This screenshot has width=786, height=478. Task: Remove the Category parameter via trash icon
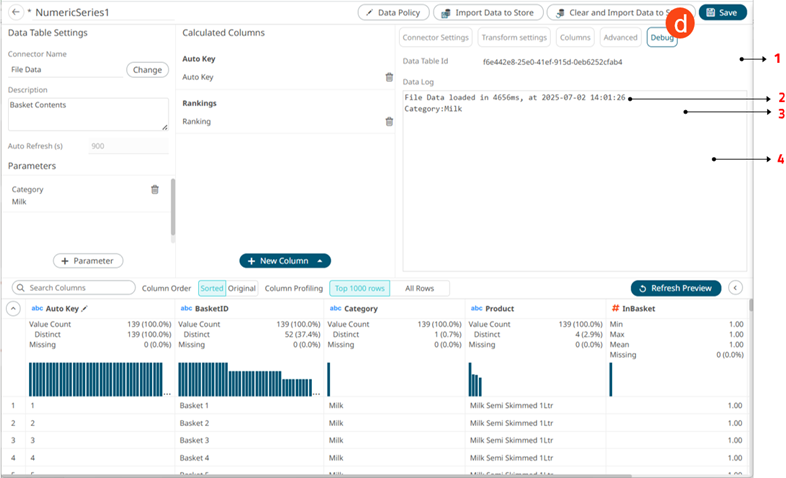coord(154,189)
